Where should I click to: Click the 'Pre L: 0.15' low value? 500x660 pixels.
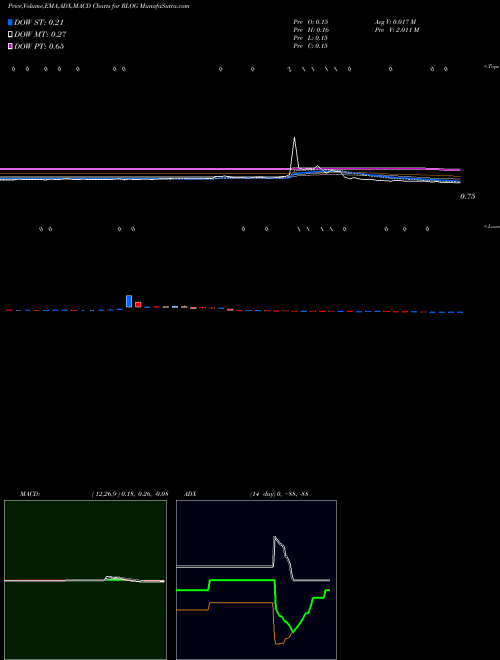click(311, 38)
